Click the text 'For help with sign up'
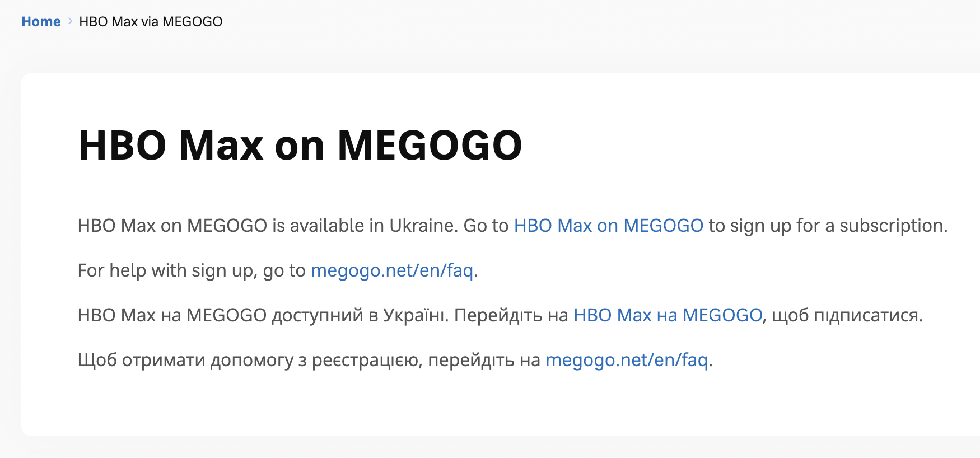The image size is (980, 458). pos(166,270)
